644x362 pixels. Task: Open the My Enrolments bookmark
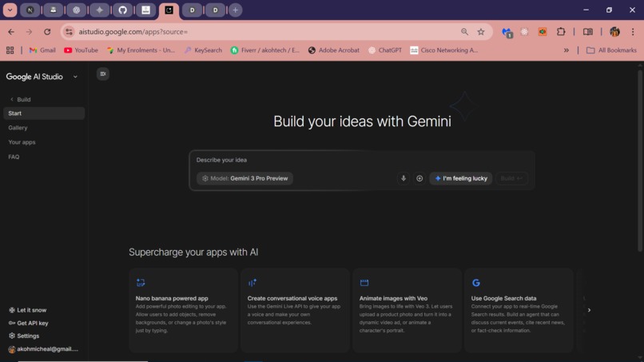click(141, 50)
